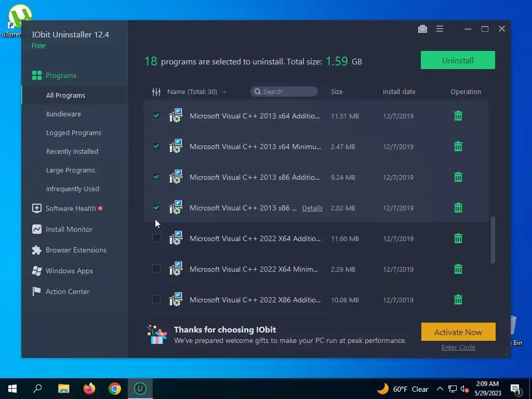
Task: Sort list by Size column header
Action: click(x=337, y=91)
